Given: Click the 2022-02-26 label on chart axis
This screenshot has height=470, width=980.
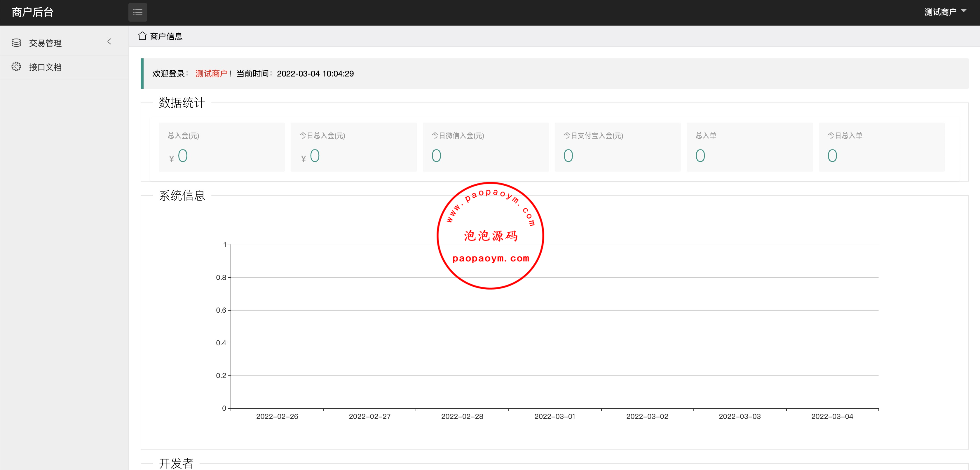Looking at the screenshot, I should [x=277, y=416].
